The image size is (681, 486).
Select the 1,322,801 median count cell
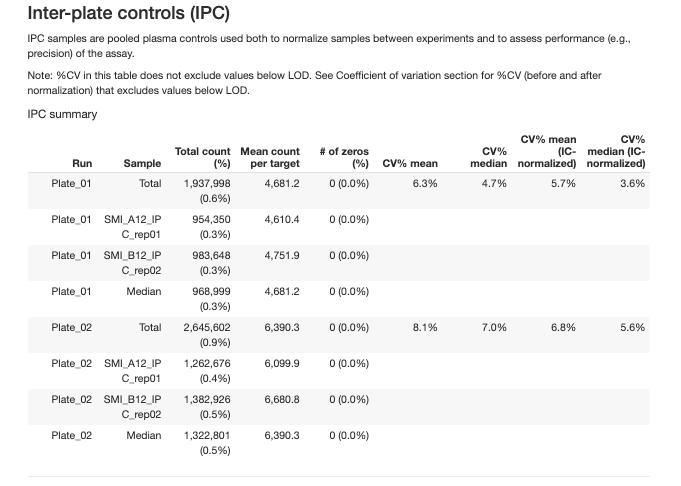click(x=207, y=435)
